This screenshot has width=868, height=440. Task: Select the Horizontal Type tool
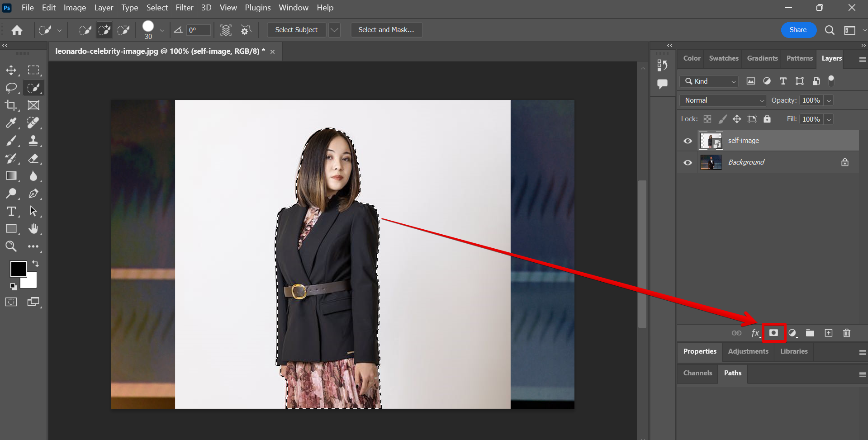[x=11, y=211]
